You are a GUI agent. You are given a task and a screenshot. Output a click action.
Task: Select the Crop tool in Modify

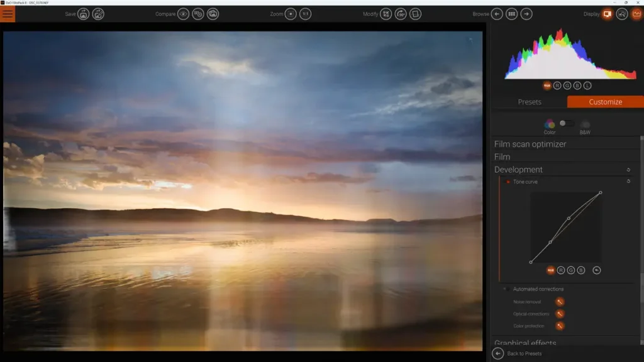click(387, 14)
